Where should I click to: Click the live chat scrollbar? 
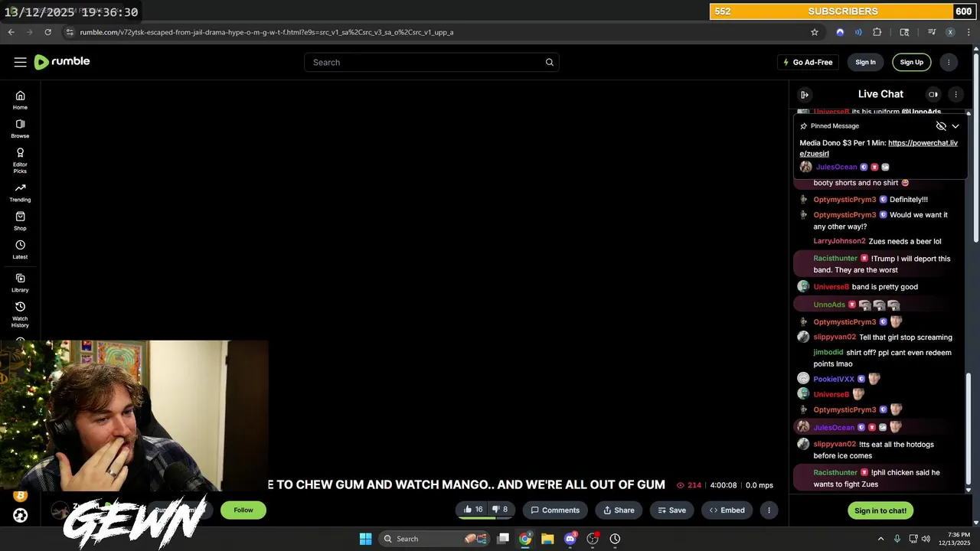pyautogui.click(x=969, y=429)
